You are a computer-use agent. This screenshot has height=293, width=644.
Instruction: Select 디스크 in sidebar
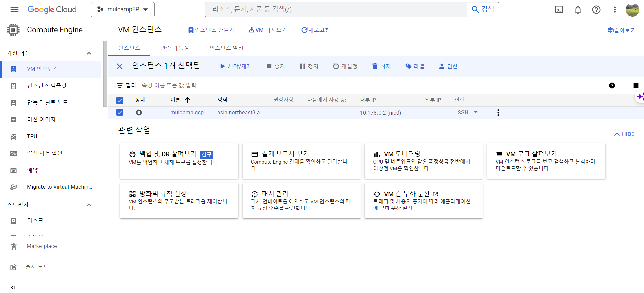point(51,221)
